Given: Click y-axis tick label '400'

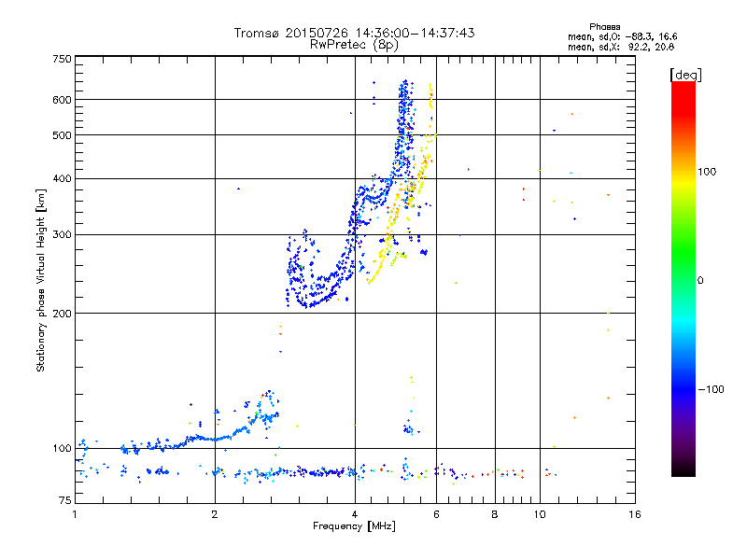Looking at the screenshot, I should (62, 179).
